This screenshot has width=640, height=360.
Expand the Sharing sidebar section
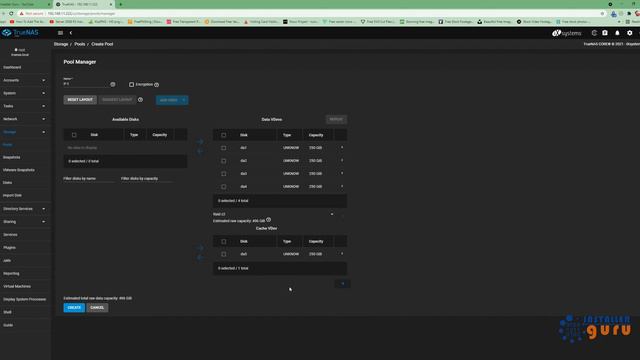click(x=24, y=222)
